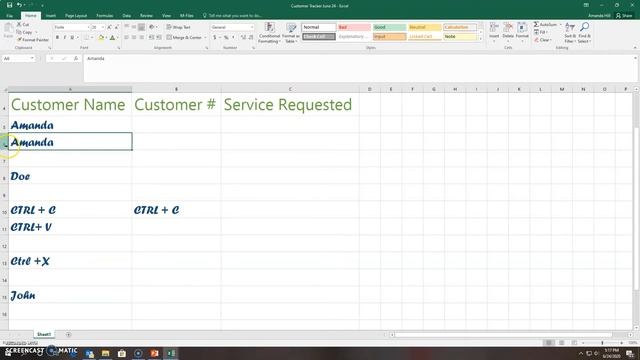Toggle Bold formatting

57,38
